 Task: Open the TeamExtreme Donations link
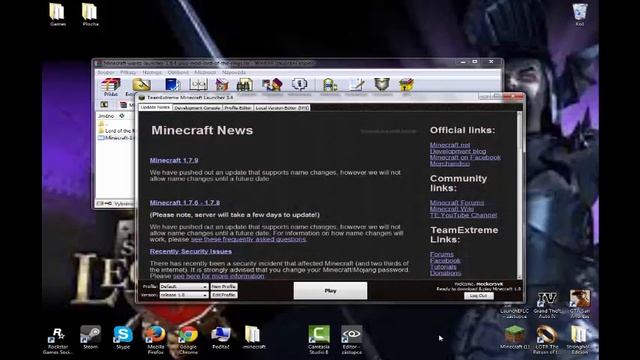[x=445, y=273]
